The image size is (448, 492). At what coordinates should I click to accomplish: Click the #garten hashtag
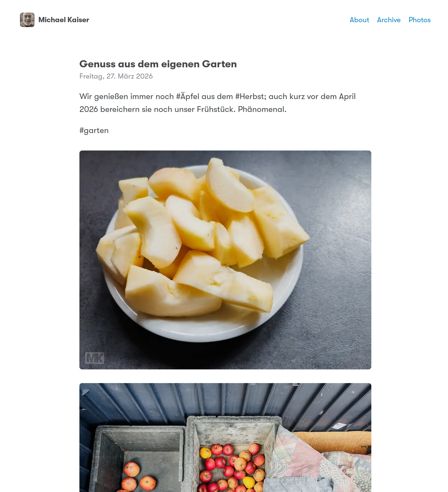pos(94,131)
